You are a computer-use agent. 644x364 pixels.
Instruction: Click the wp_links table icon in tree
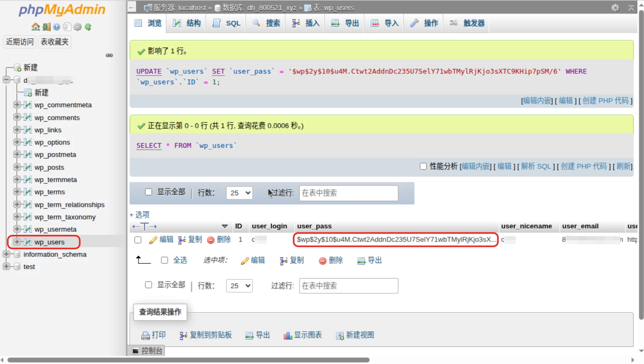click(28, 130)
